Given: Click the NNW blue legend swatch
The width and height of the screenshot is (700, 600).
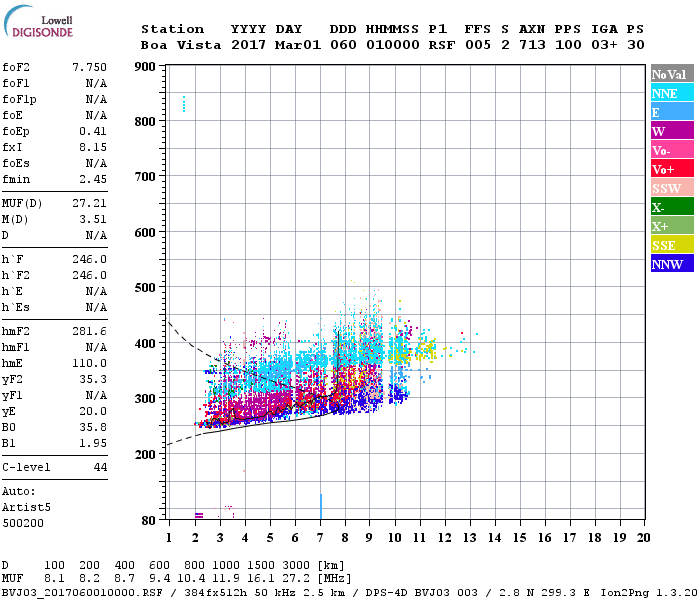Looking at the screenshot, I should (671, 264).
